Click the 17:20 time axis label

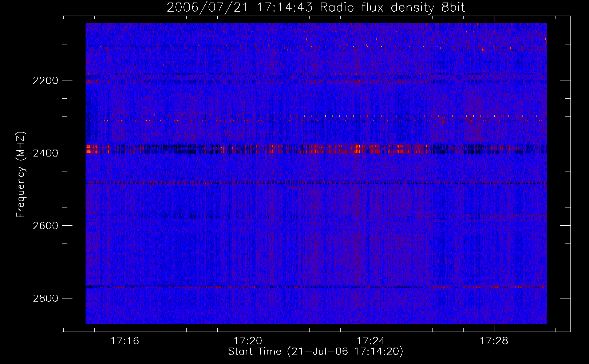(x=248, y=341)
